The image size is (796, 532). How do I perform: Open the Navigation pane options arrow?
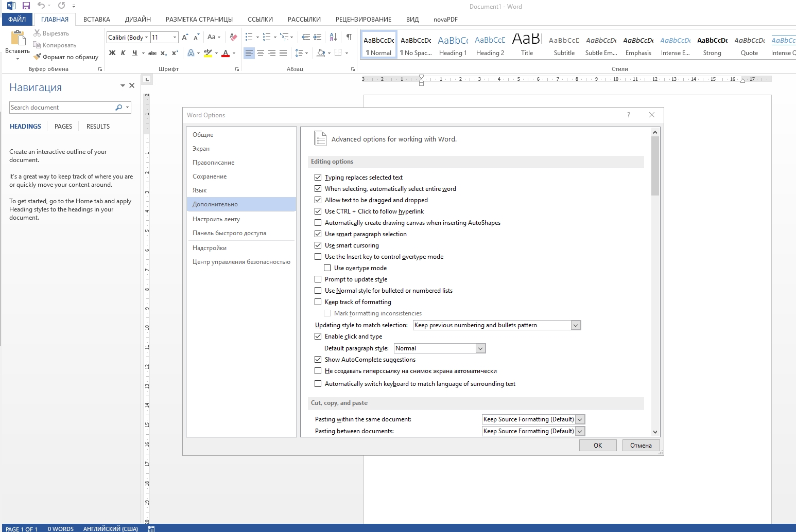123,86
